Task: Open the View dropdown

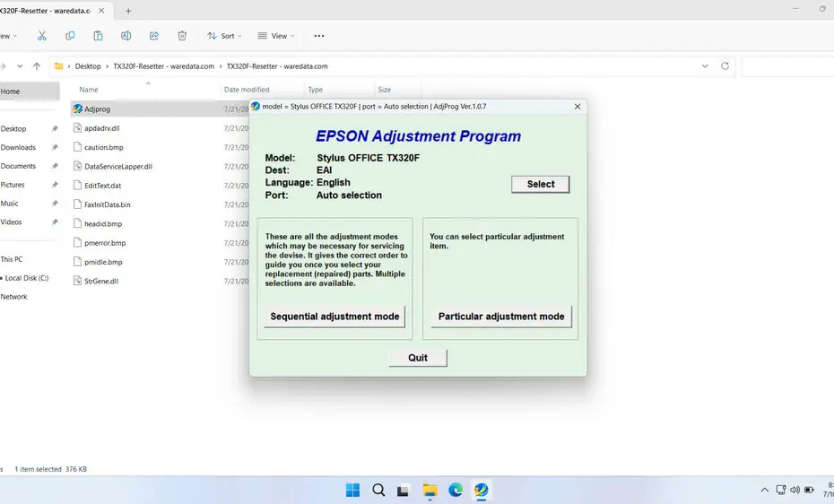Action: [x=276, y=36]
